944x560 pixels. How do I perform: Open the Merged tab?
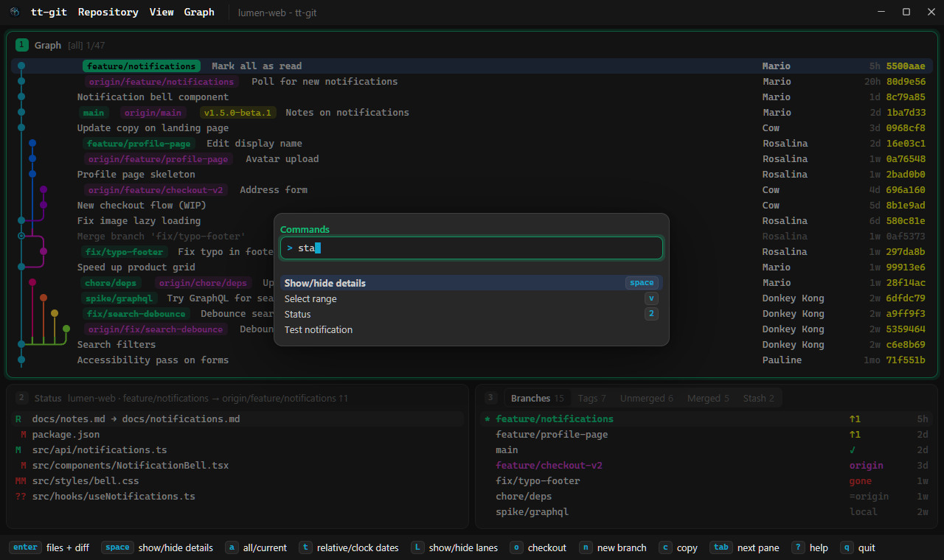(x=708, y=398)
